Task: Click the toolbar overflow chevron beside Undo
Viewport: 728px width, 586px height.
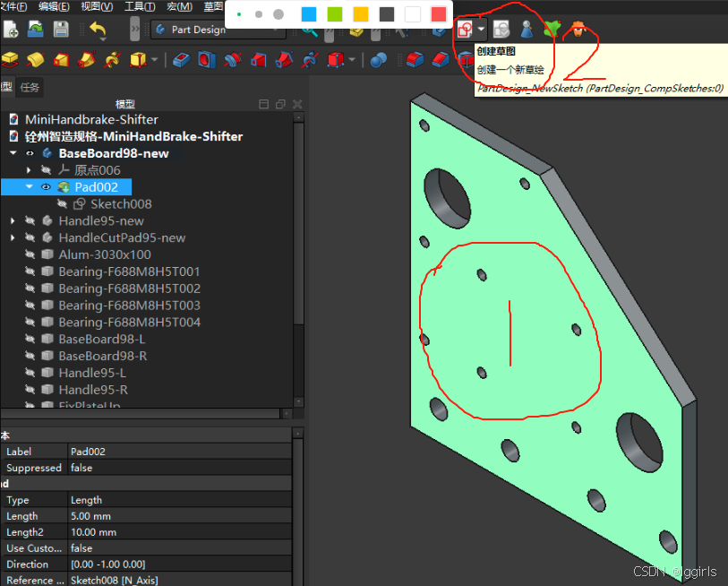Action: tap(134, 30)
